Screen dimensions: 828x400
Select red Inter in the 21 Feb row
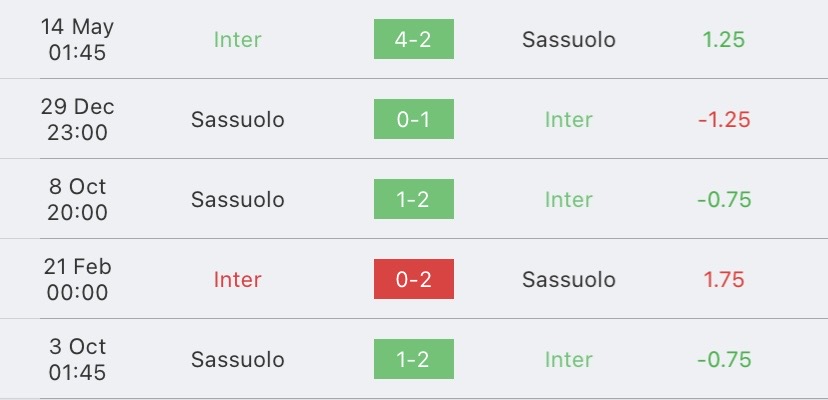[237, 280]
